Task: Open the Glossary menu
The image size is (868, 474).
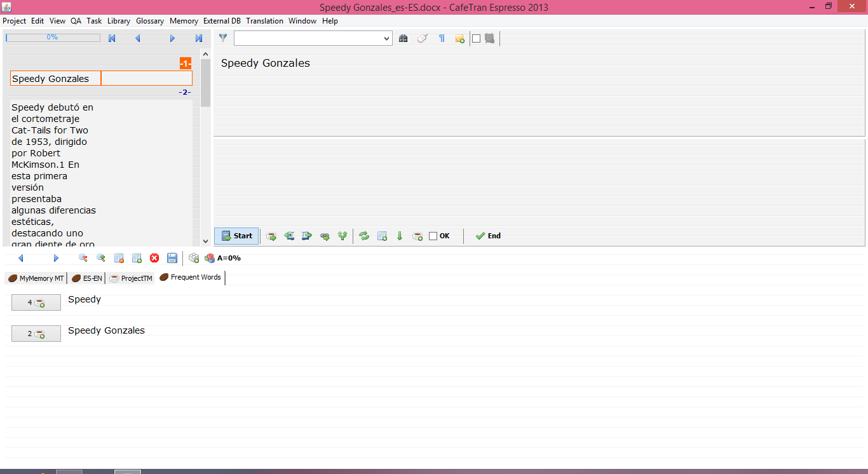Action: pyautogui.click(x=150, y=21)
